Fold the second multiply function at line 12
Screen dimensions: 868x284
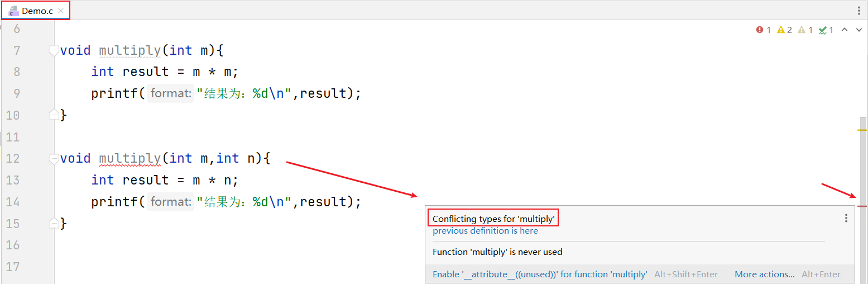tap(54, 159)
